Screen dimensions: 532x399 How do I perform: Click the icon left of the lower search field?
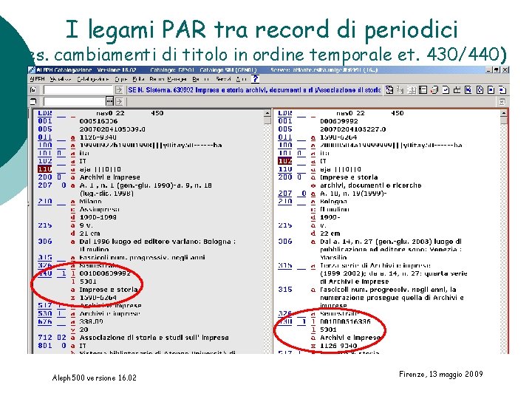33,101
